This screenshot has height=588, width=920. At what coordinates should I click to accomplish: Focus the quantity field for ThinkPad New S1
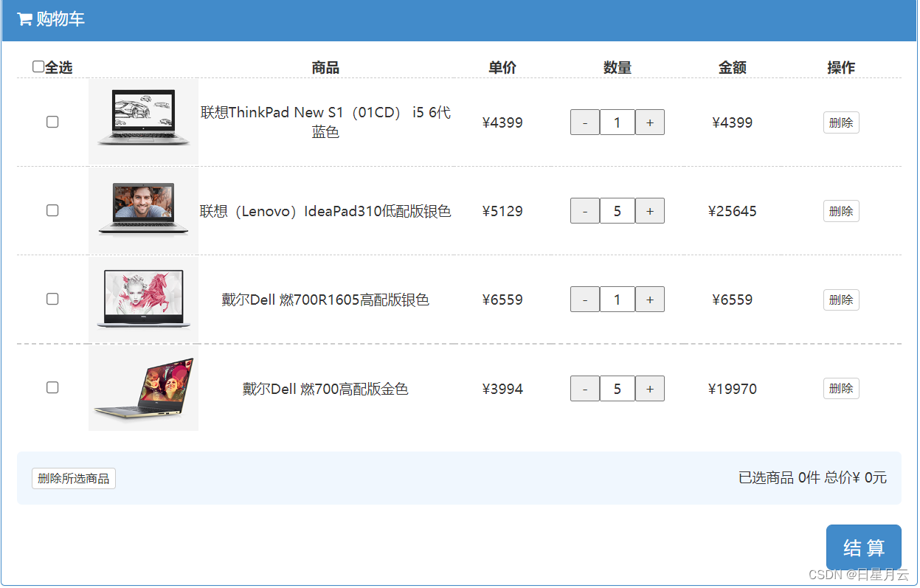pos(618,122)
